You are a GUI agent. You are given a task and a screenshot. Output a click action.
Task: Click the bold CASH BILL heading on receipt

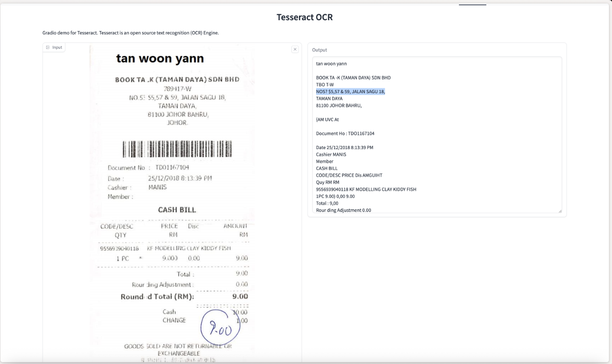click(x=177, y=210)
